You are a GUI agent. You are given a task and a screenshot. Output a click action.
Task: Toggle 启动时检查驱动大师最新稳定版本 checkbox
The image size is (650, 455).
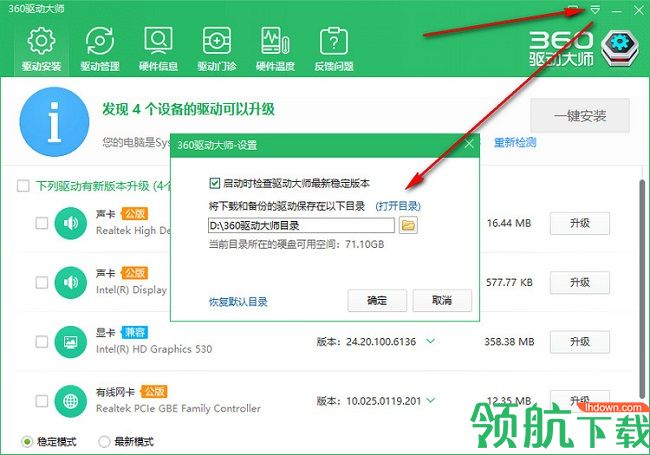tap(214, 183)
